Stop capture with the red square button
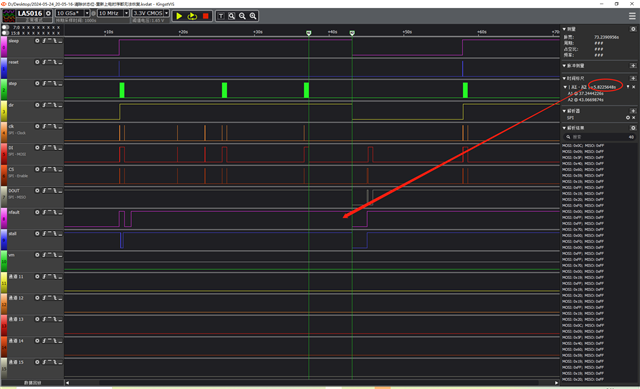The height and width of the screenshot is (389, 640). 205,16
